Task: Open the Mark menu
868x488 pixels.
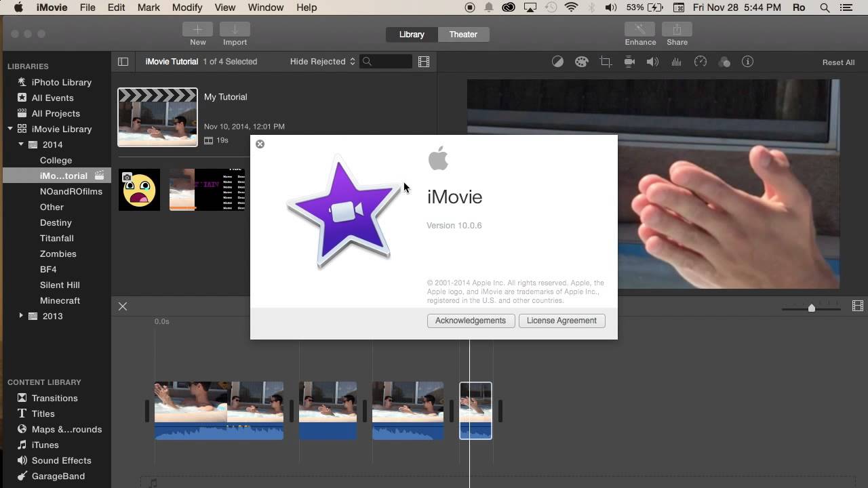Action: [149, 7]
